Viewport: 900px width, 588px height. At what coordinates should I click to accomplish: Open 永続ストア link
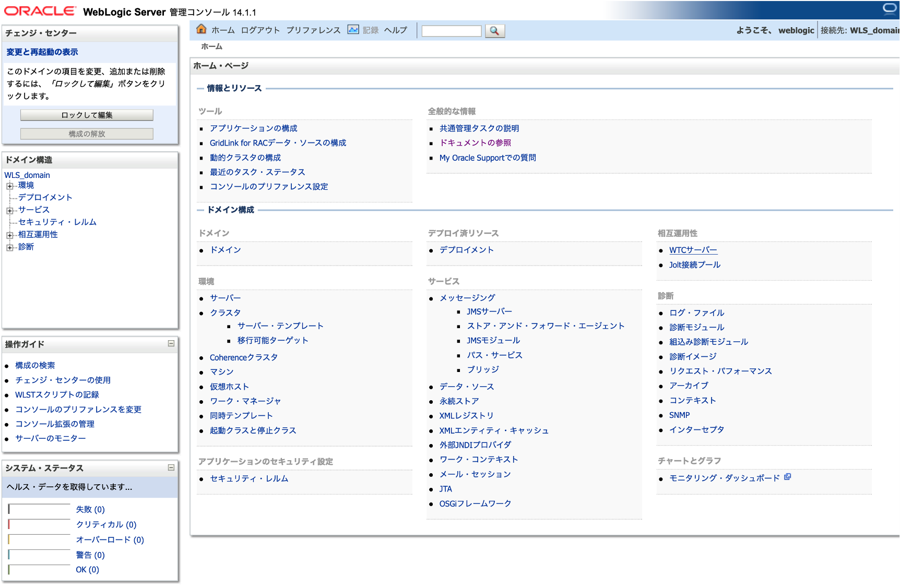(x=459, y=401)
